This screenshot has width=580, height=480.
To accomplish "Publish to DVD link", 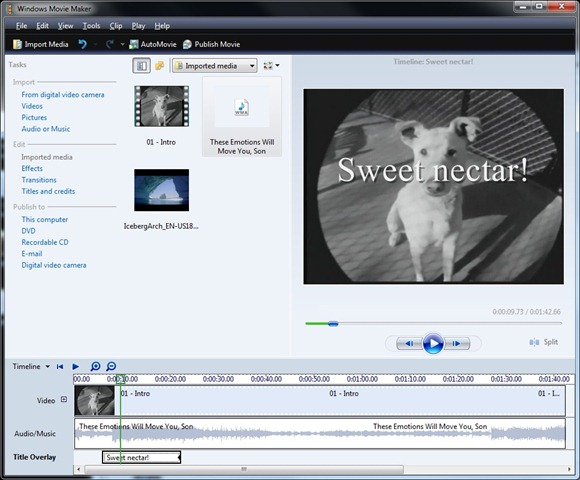I will click(28, 231).
